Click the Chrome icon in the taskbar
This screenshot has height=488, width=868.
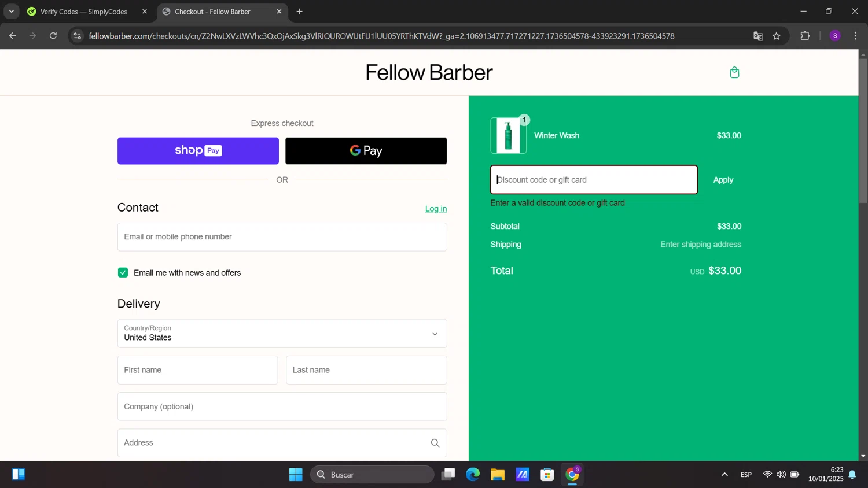pos(572,475)
